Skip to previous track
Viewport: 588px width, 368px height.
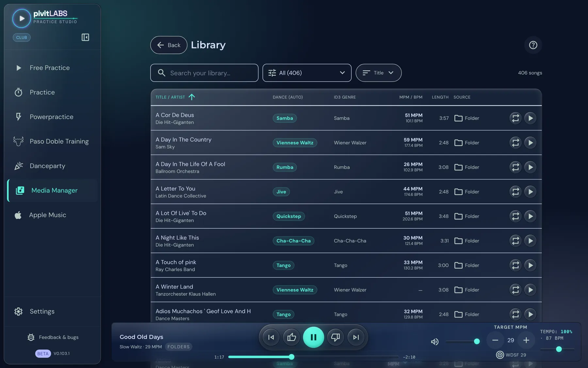(x=271, y=337)
